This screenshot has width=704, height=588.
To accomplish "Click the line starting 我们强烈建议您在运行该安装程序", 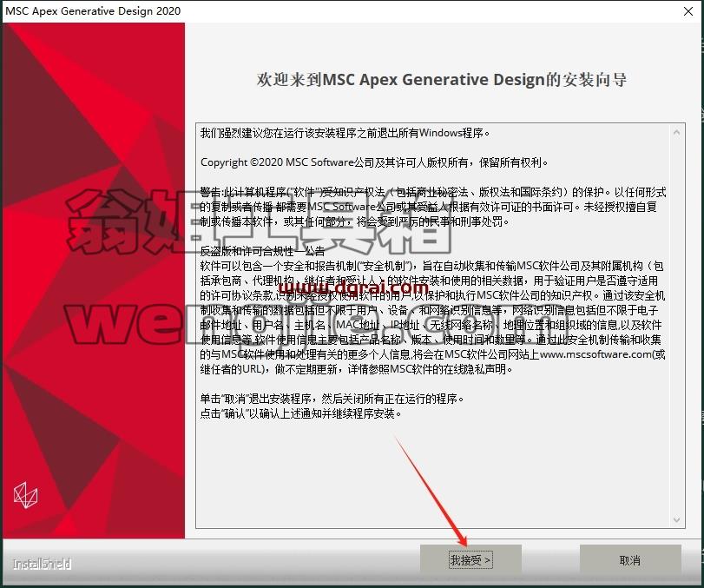I will coord(345,133).
